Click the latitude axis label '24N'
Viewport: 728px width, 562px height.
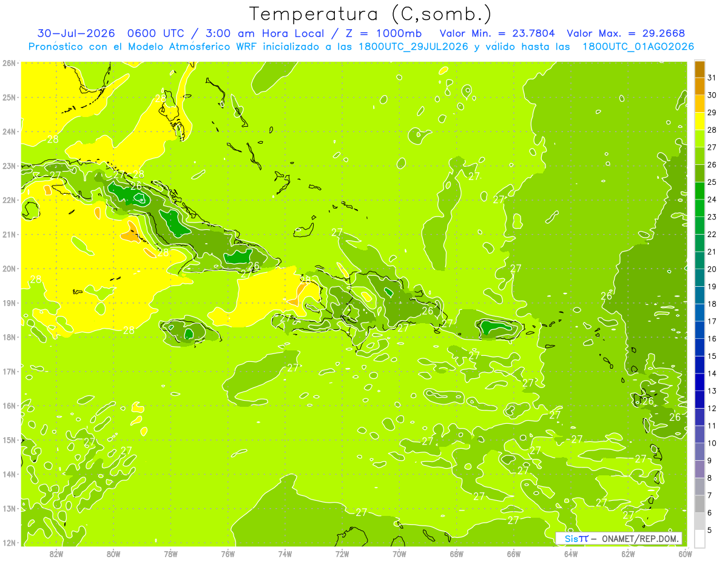click(x=8, y=132)
